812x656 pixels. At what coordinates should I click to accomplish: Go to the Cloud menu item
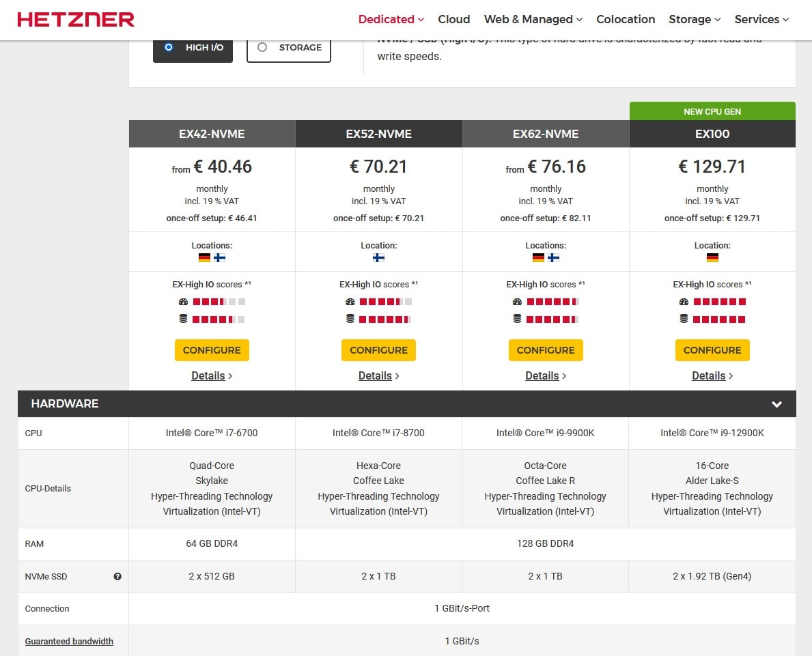[x=453, y=19]
